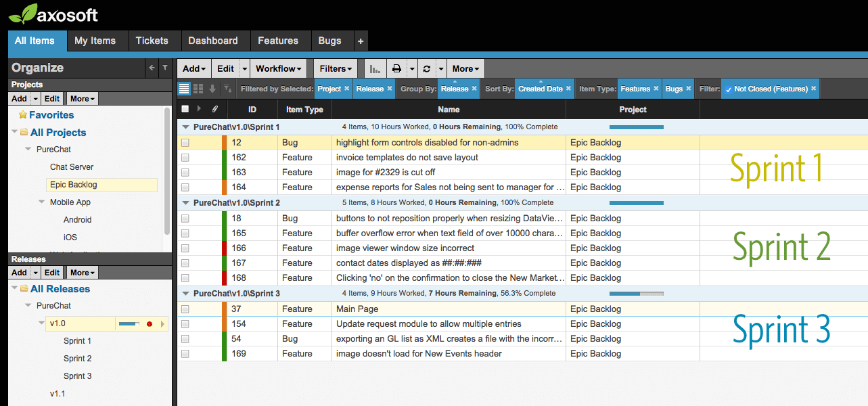Check the box for item 169

pos(185,354)
